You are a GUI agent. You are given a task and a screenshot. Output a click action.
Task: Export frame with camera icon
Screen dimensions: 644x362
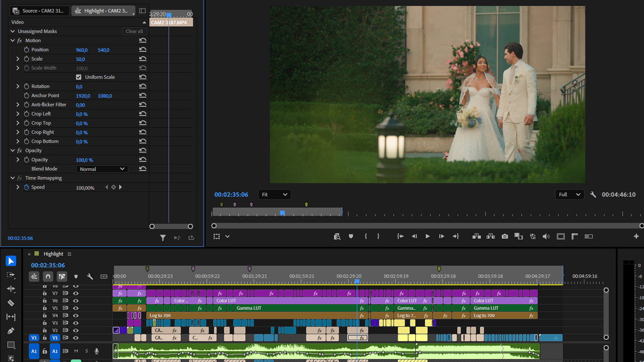(x=505, y=237)
